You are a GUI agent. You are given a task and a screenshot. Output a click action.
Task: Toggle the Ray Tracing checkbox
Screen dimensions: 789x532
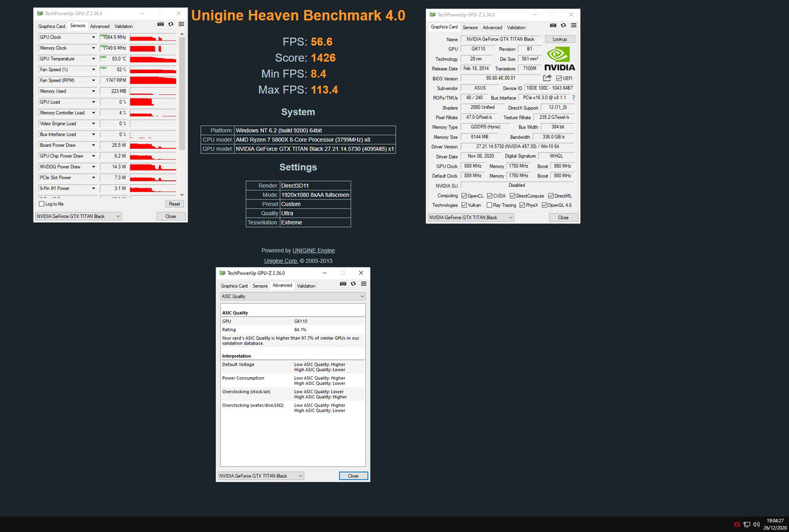point(489,205)
